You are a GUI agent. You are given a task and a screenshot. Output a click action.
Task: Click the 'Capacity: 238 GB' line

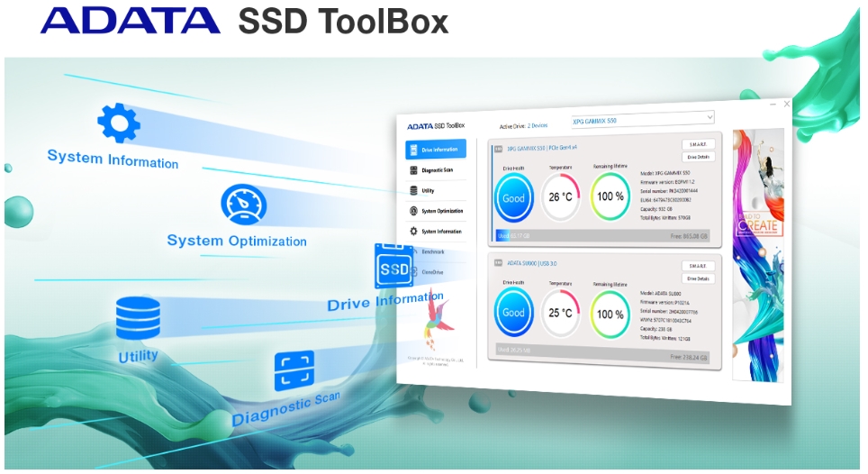point(656,329)
